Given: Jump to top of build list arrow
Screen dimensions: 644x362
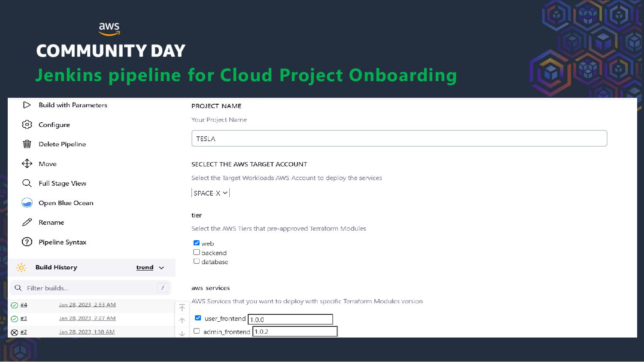Looking at the screenshot, I should [x=182, y=308].
